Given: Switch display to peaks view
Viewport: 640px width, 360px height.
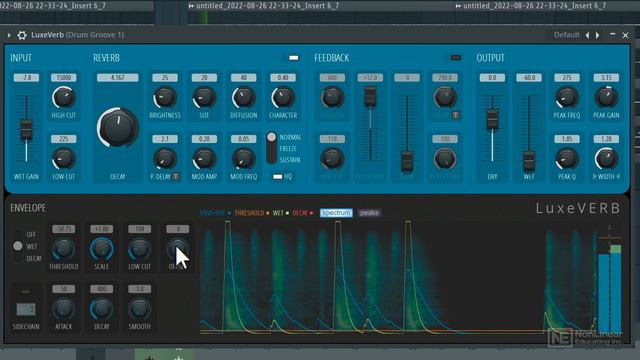Looking at the screenshot, I should pos(369,213).
